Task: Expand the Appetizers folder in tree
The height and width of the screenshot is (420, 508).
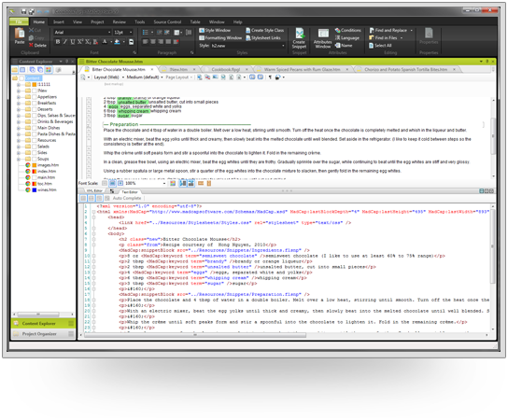Action: 19,97
